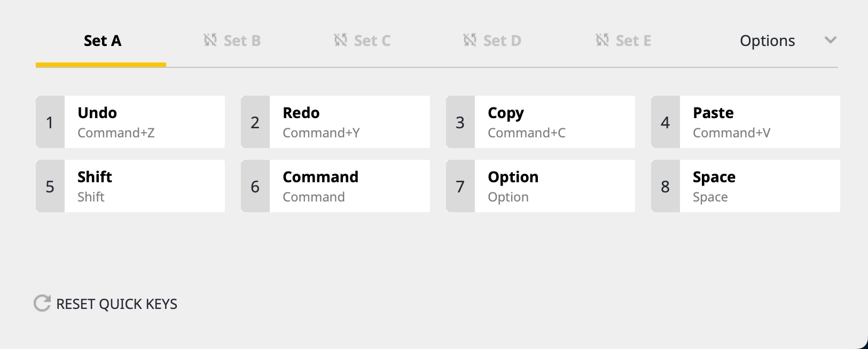Go to the Set D tab
868x349 pixels.
tap(502, 41)
